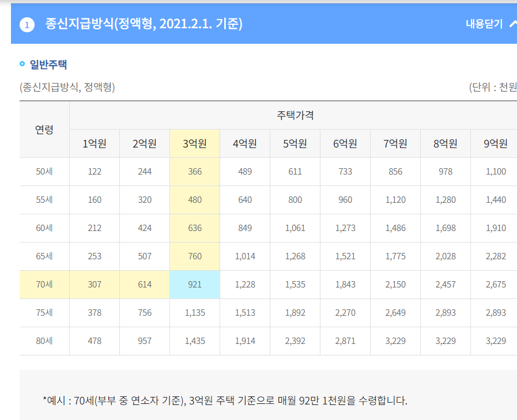Click cell value 122 in 50세 row
The width and height of the screenshot is (517, 420).
(x=95, y=172)
